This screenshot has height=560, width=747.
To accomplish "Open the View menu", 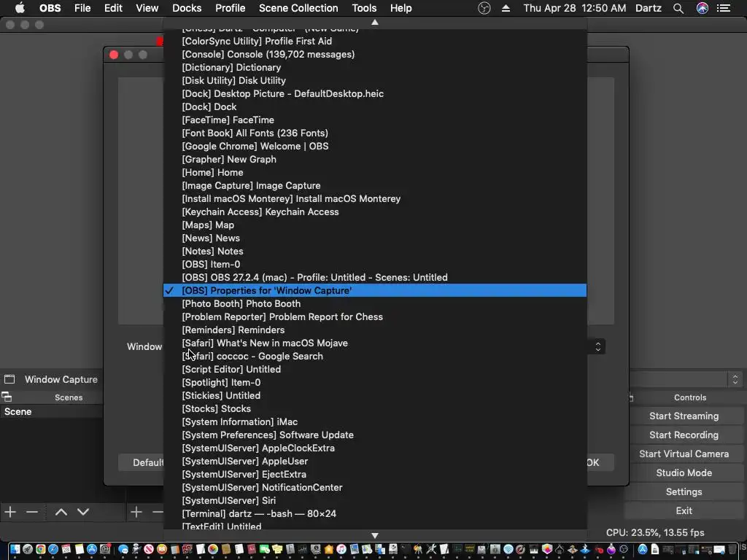I will [147, 8].
